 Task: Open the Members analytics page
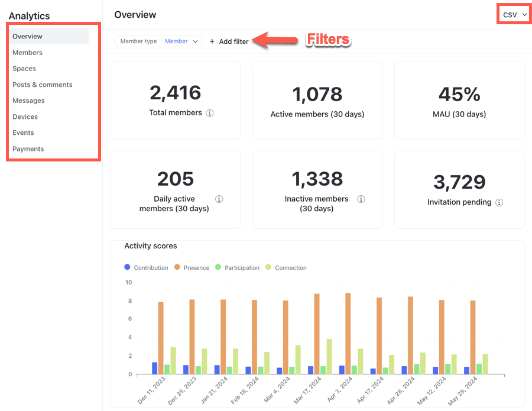point(28,53)
